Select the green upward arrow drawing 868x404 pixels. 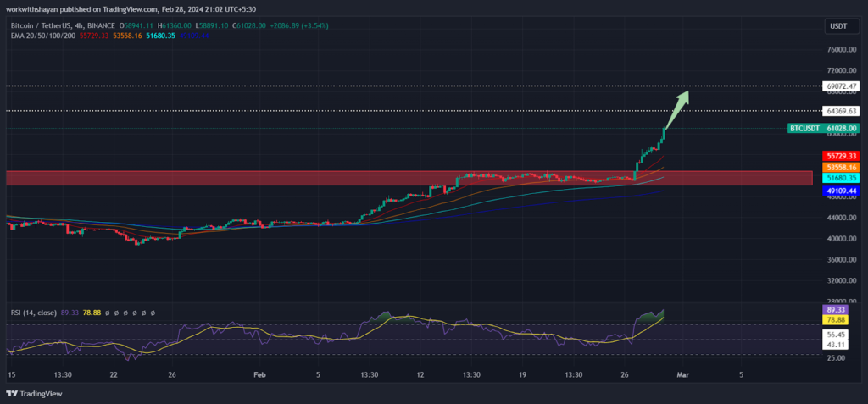[677, 108]
